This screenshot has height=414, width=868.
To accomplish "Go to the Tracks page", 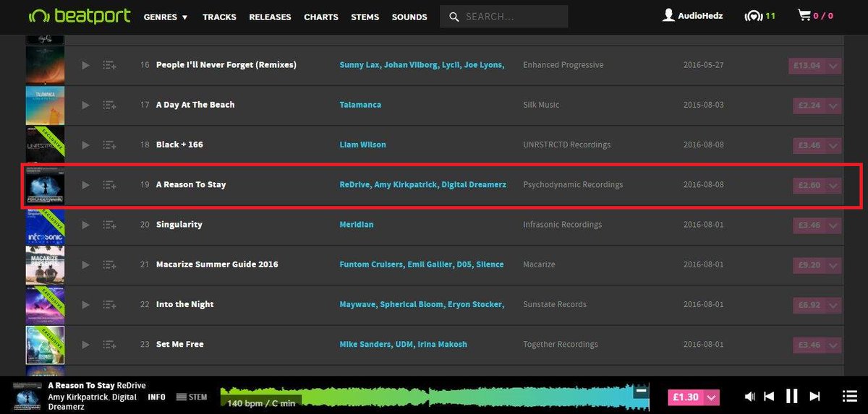I will point(219,17).
